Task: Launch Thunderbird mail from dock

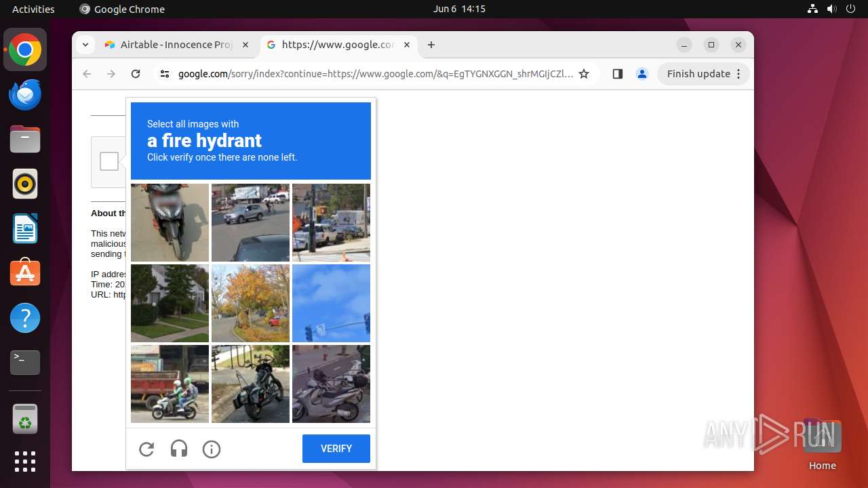Action: click(25, 95)
